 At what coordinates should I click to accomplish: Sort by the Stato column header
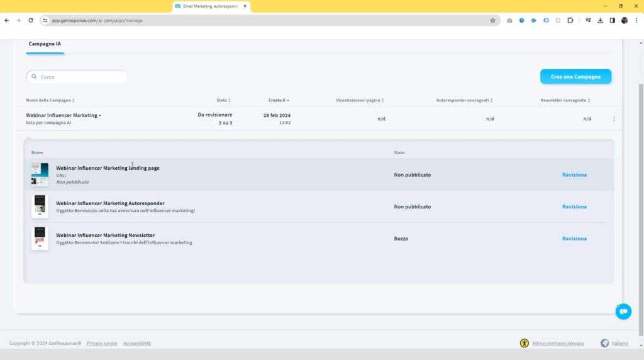coord(223,100)
